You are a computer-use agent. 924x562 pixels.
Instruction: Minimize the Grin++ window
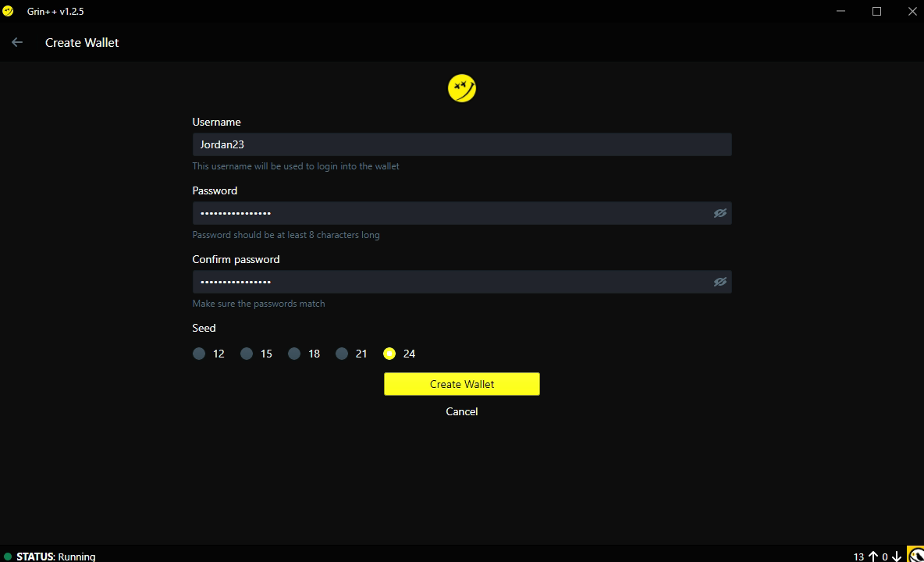[841, 11]
